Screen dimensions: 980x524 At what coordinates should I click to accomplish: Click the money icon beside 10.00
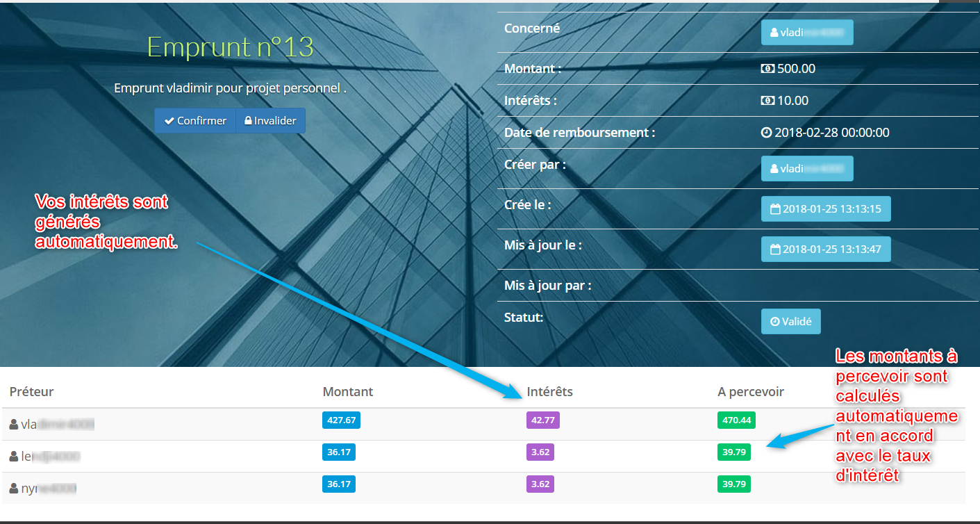pos(767,101)
